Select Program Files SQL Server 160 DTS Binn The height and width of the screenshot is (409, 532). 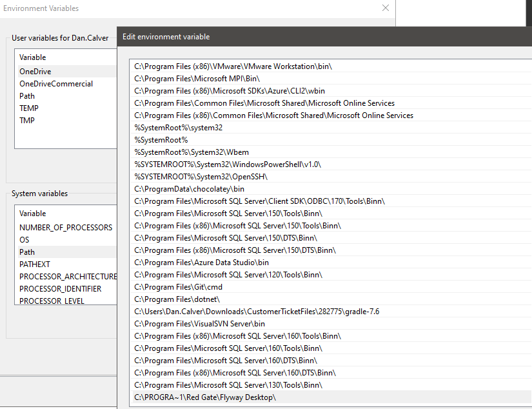pos(330,360)
